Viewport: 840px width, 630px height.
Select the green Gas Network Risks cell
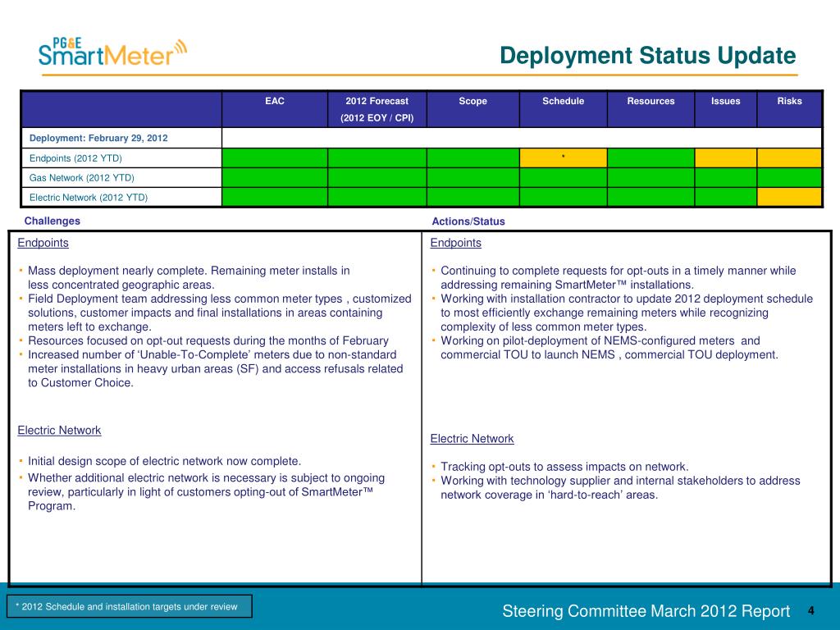[x=790, y=178]
